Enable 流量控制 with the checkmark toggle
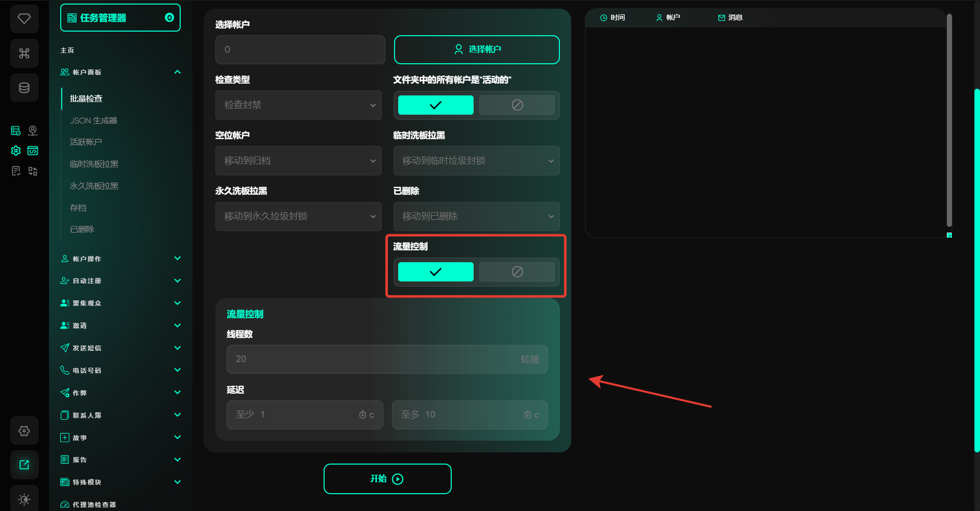The image size is (980, 511). tap(435, 272)
